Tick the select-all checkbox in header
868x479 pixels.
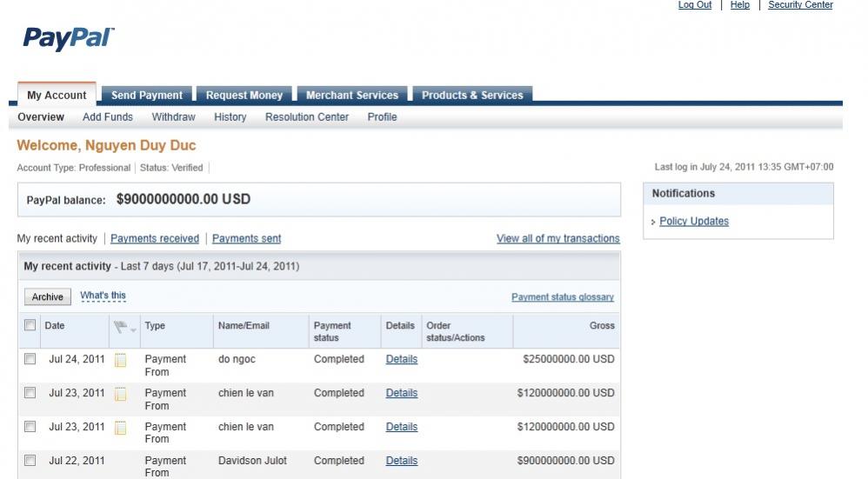point(30,324)
